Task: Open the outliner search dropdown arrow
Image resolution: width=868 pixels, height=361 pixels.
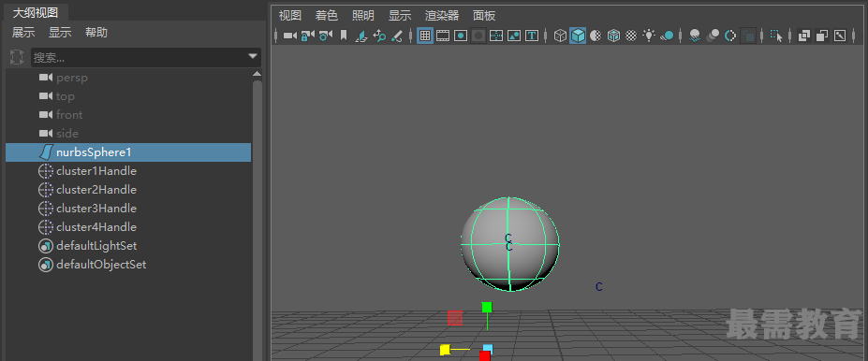Action: point(253,56)
